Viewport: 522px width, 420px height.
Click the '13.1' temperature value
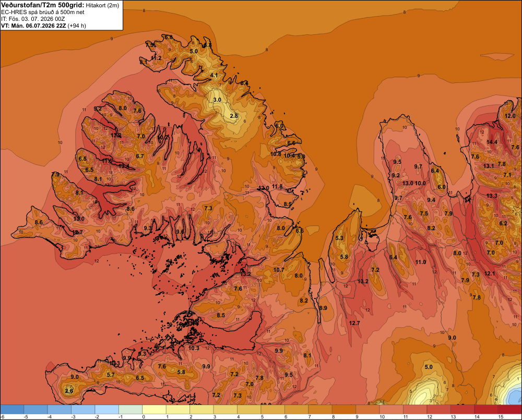point(489,166)
